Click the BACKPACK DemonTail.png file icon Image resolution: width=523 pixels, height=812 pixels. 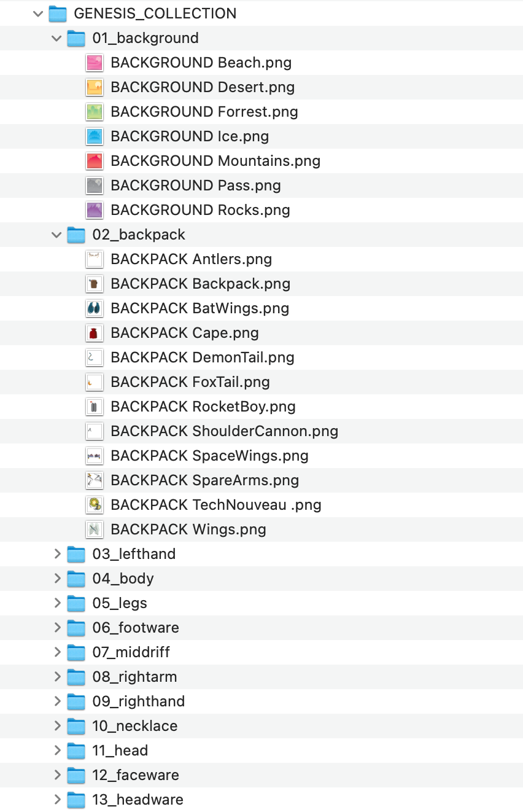point(94,357)
